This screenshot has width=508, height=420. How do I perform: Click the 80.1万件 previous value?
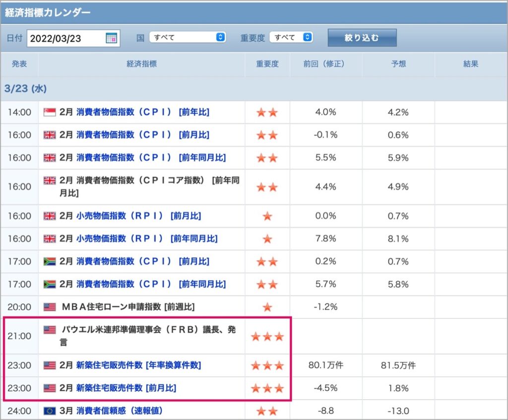[x=325, y=365]
